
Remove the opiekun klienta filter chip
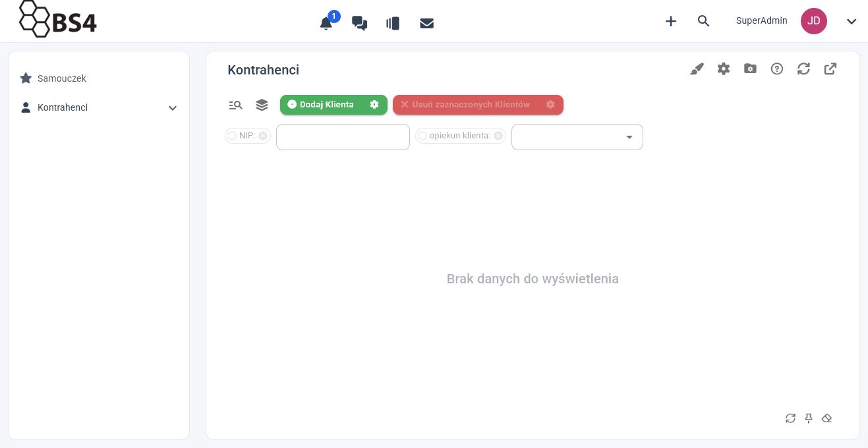pyautogui.click(x=498, y=136)
